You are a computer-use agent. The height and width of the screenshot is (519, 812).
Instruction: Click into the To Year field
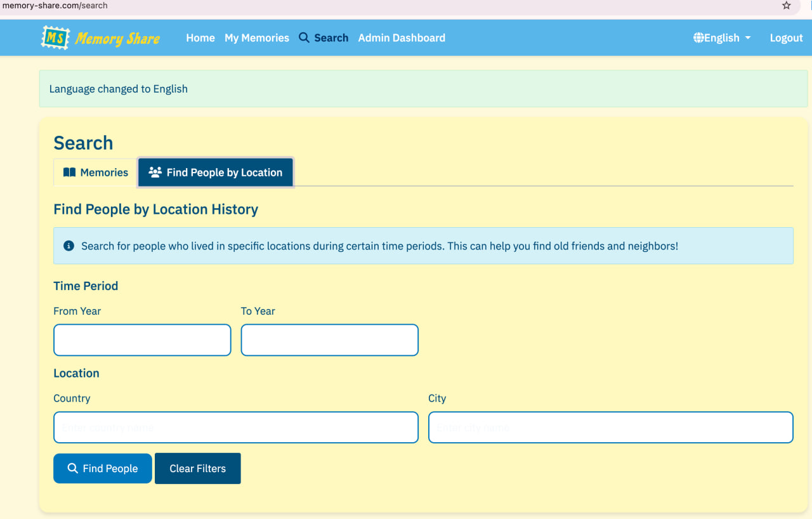329,340
